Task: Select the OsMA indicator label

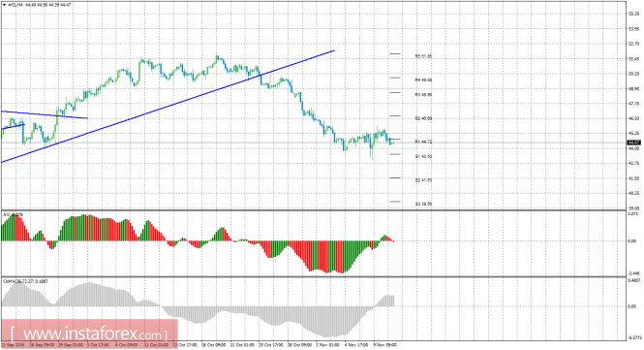Action: (25, 281)
